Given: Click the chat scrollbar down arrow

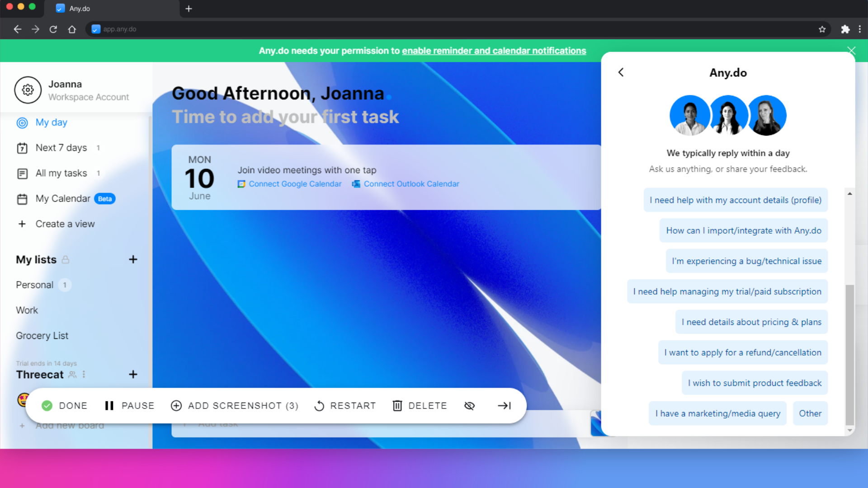Looking at the screenshot, I should [x=850, y=431].
